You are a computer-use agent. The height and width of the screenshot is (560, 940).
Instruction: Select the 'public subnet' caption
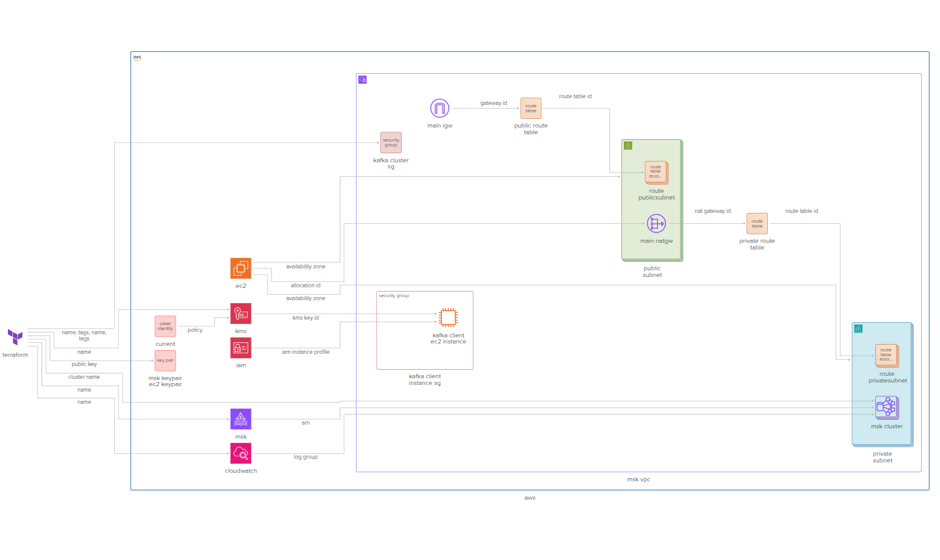point(652,271)
